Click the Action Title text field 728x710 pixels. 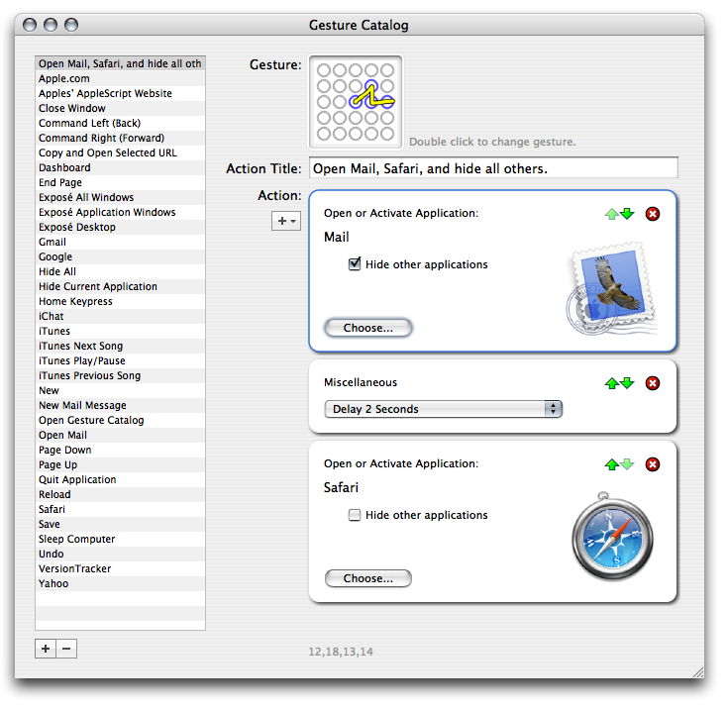(493, 168)
